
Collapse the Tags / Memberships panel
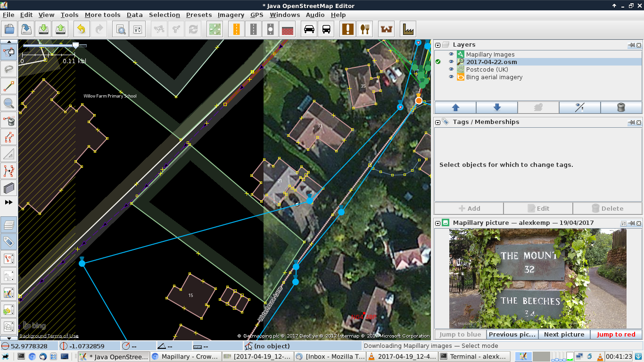point(438,122)
